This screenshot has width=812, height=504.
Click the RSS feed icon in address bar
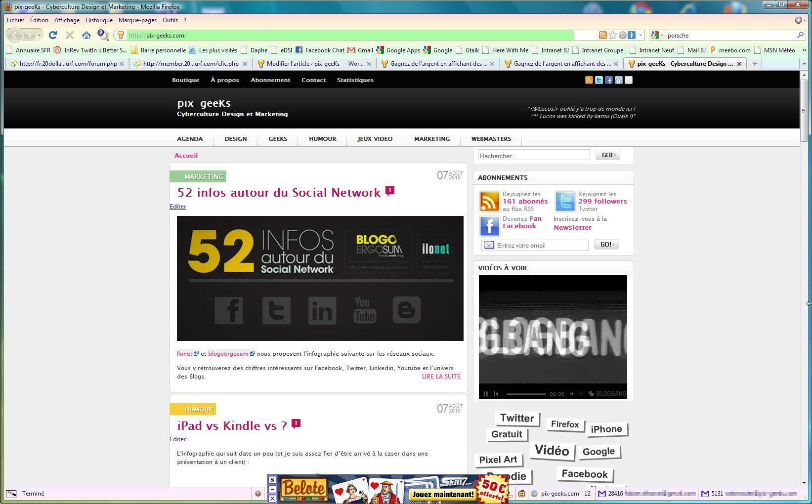[x=602, y=35]
